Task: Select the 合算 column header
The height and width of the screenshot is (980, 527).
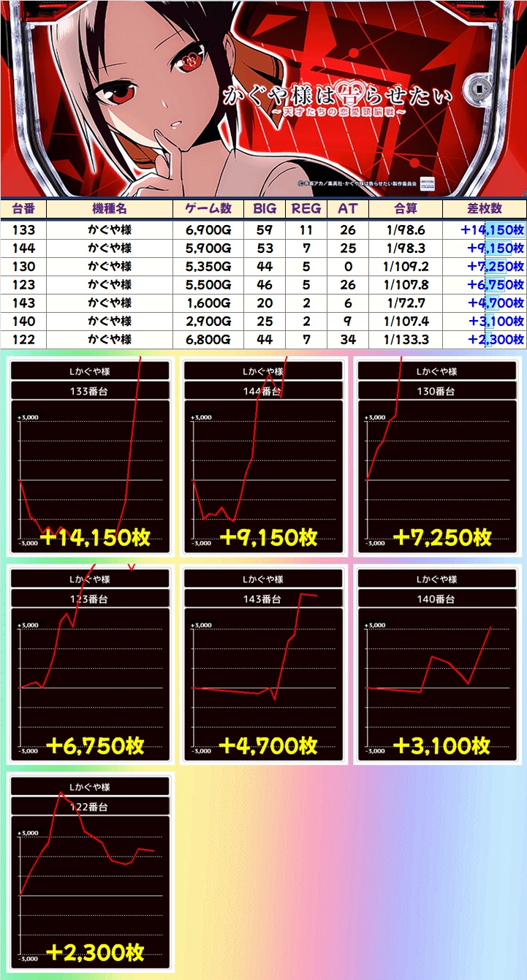Action: pyautogui.click(x=405, y=209)
